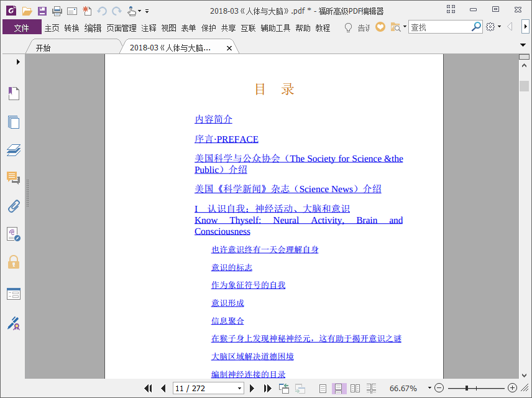Click the go to next view icon
This screenshot has height=398, width=532.
point(300,388)
